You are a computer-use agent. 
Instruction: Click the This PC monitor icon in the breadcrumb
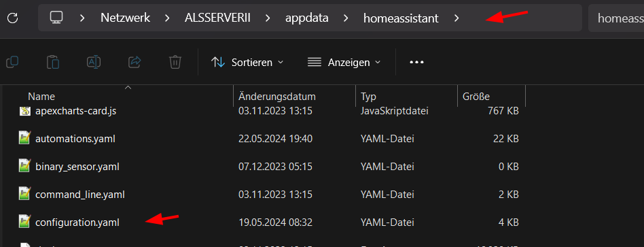pyautogui.click(x=56, y=18)
